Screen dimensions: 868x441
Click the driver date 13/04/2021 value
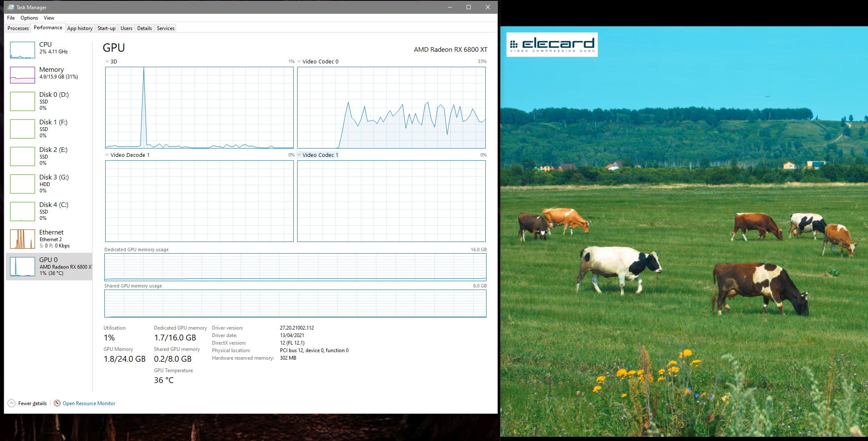point(292,335)
